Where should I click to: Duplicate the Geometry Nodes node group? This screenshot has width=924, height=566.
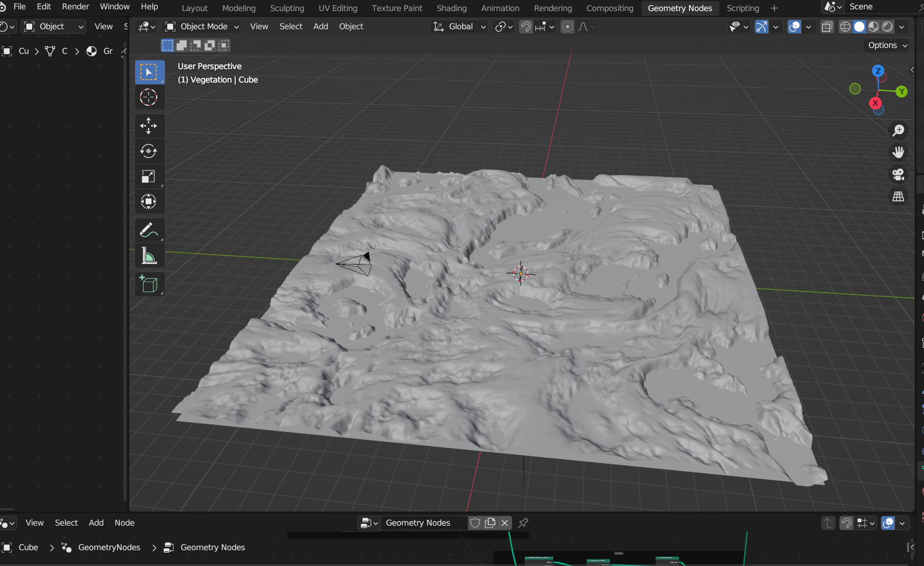[490, 523]
